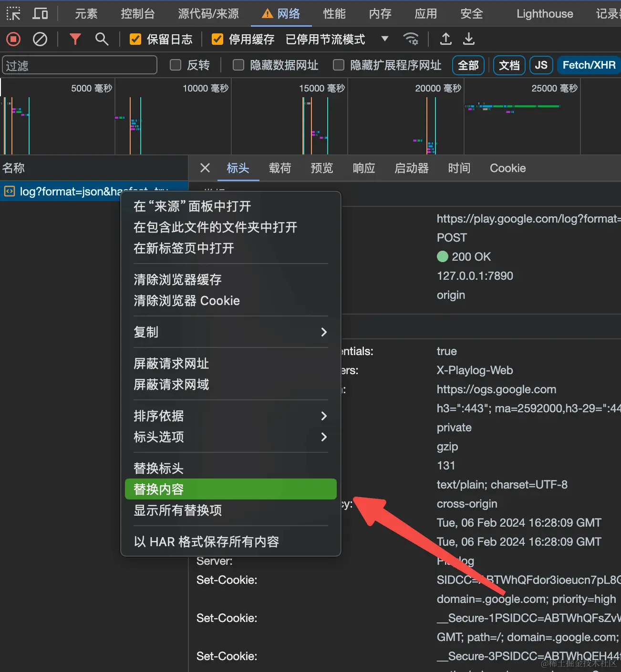Select 清除浏览器 Cookie from context menu
The width and height of the screenshot is (621, 672).
[231, 301]
